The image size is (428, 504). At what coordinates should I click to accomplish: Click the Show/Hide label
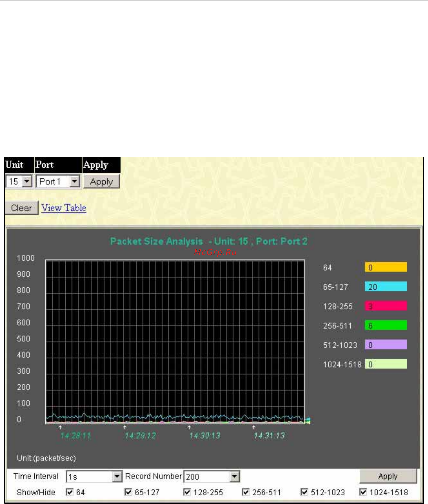pyautogui.click(x=36, y=492)
